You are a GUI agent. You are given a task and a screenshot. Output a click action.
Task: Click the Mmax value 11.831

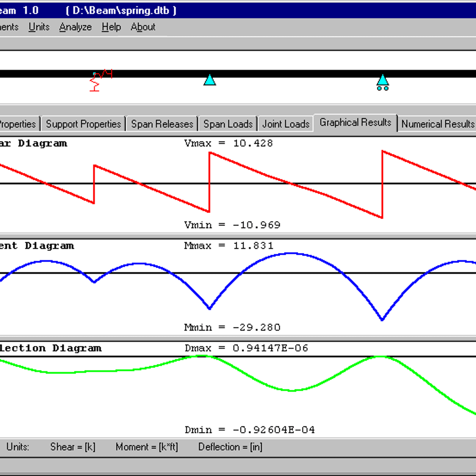253,246
